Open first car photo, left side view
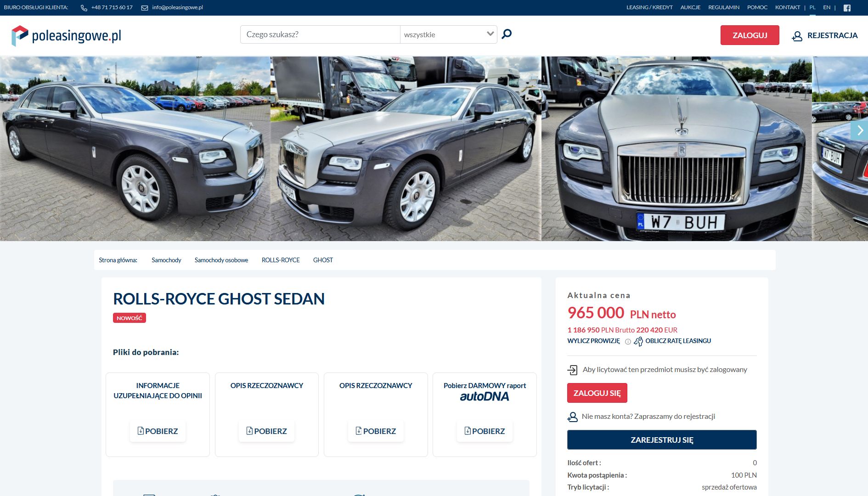The width and height of the screenshot is (868, 496). pos(135,149)
